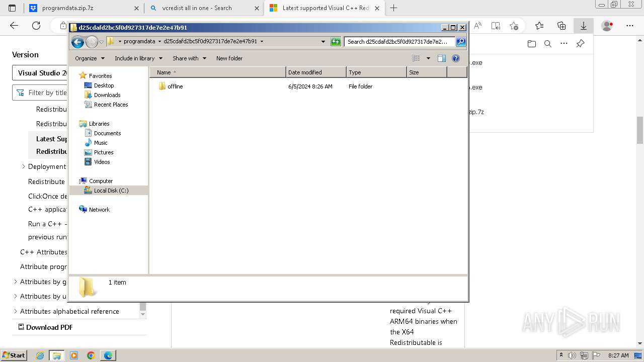Pin the Downloads flyout
This screenshot has height=362, width=644.
pos(580,44)
